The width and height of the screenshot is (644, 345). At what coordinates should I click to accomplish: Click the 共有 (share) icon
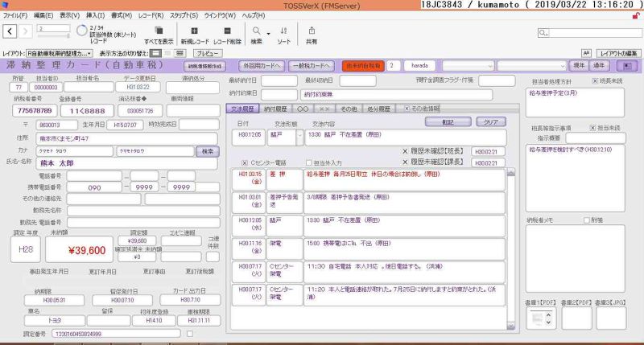coord(312,31)
